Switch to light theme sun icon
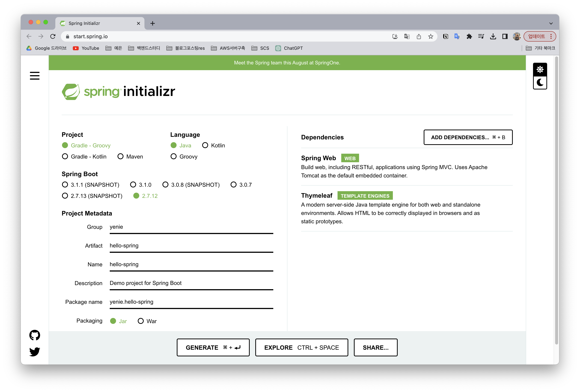 coord(540,69)
